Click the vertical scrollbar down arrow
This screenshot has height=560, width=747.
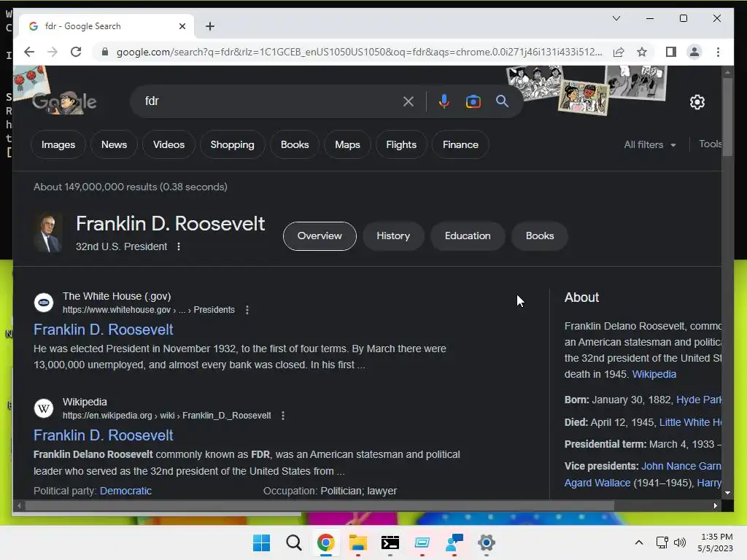(727, 493)
